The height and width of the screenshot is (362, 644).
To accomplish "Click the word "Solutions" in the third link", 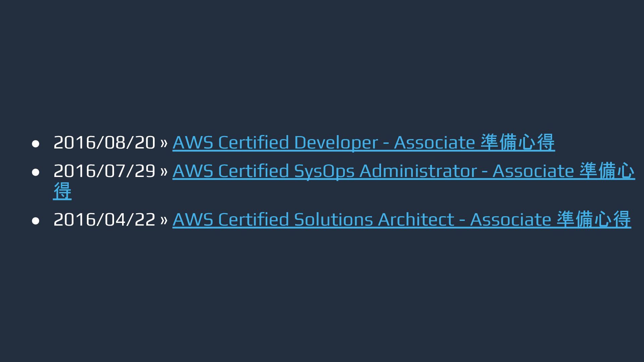I will coord(333,220).
